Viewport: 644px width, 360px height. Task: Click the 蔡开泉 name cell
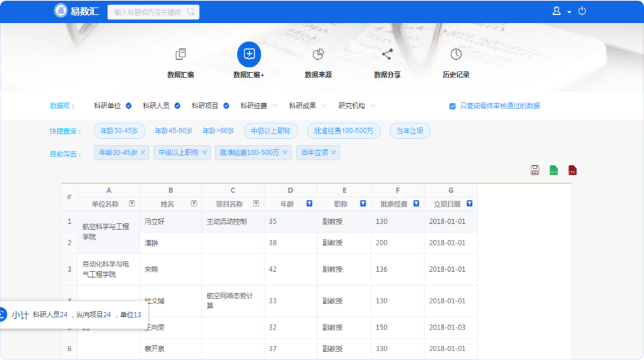(171, 349)
